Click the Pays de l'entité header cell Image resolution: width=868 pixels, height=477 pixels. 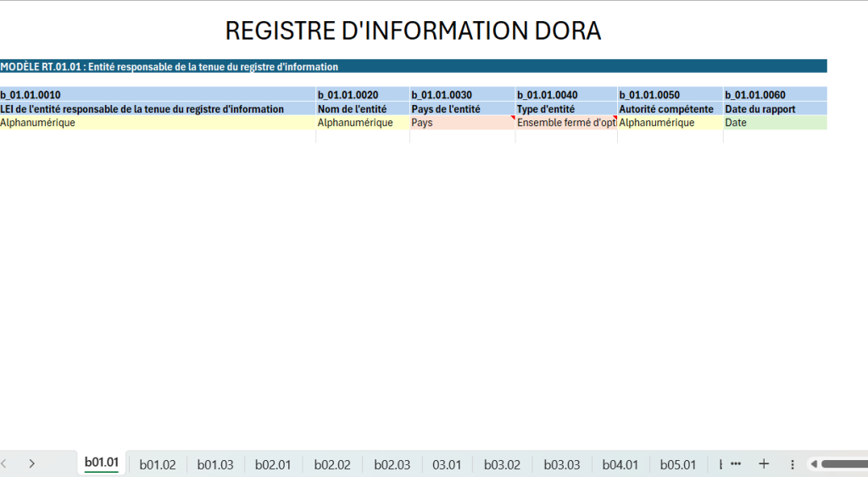(x=462, y=109)
